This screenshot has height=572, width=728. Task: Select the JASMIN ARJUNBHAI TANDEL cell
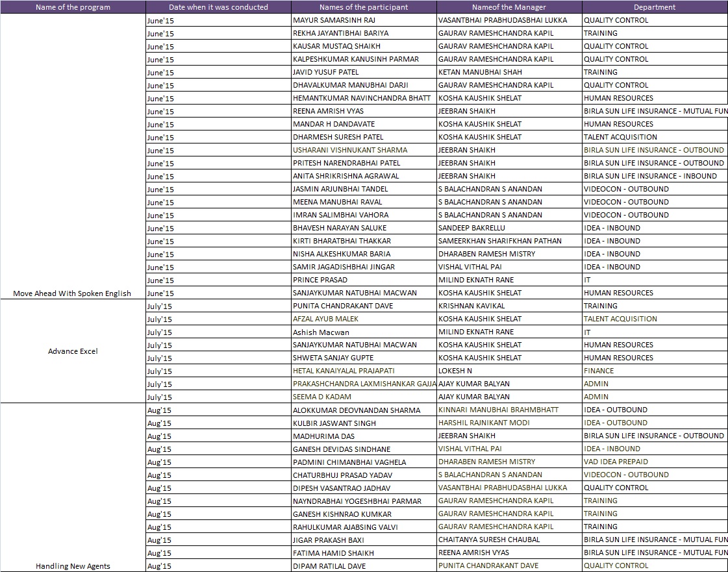[364, 189]
